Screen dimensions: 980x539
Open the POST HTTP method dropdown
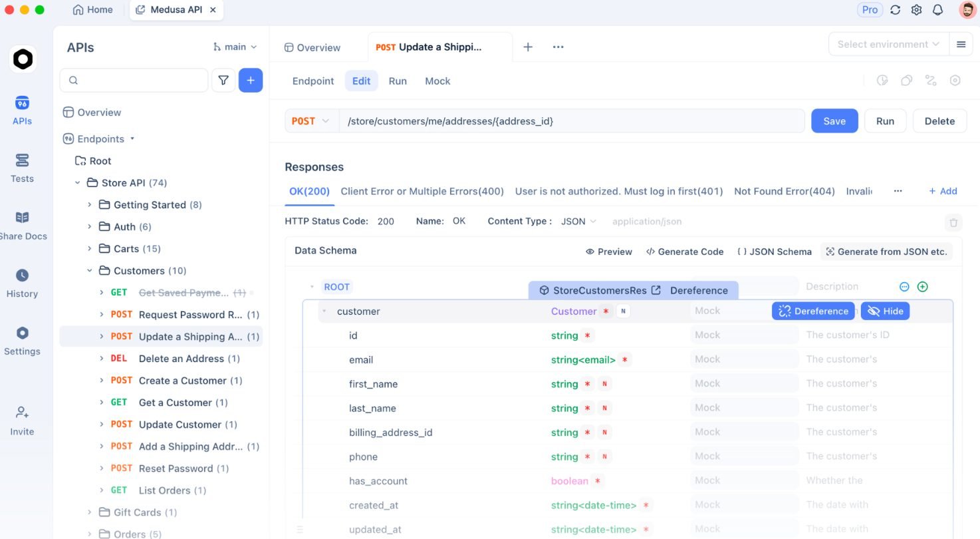(x=311, y=121)
